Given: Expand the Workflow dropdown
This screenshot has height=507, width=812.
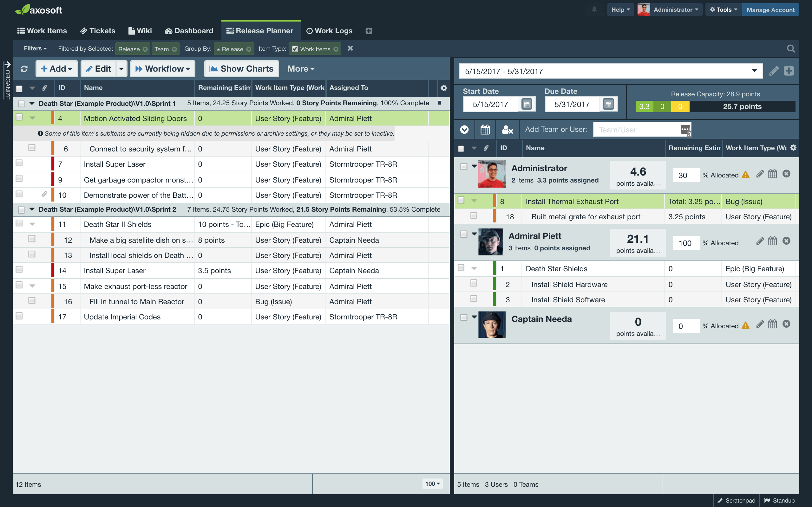Looking at the screenshot, I should (162, 69).
